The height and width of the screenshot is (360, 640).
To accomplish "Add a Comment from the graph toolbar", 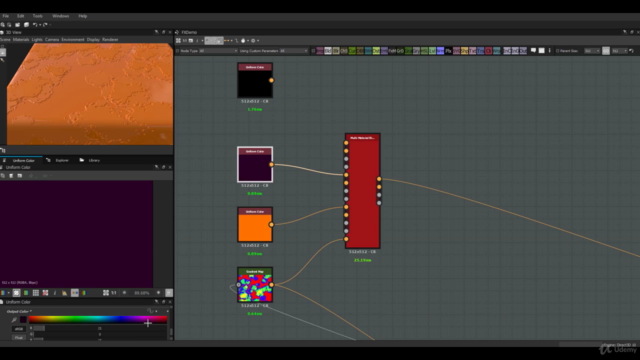I will [533, 51].
